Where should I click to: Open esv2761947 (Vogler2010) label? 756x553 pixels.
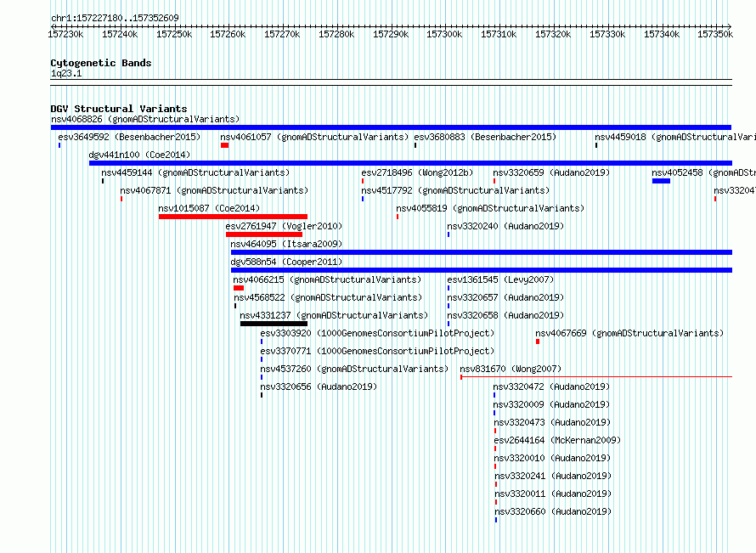coord(284,226)
